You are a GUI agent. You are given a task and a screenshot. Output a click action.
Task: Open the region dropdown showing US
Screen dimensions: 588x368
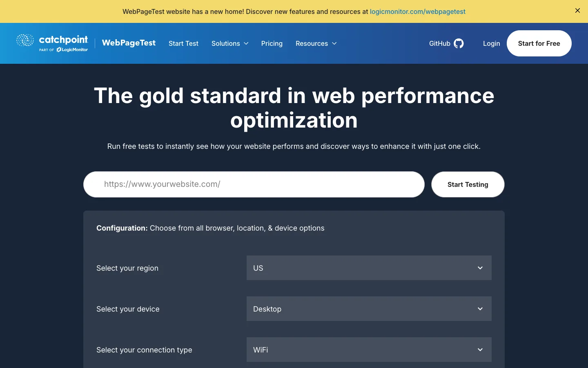click(369, 268)
